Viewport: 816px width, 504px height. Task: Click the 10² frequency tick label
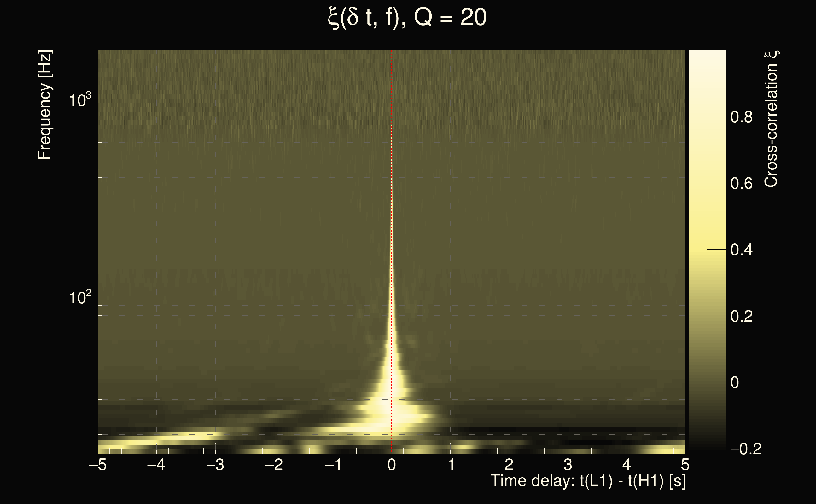[x=79, y=297]
